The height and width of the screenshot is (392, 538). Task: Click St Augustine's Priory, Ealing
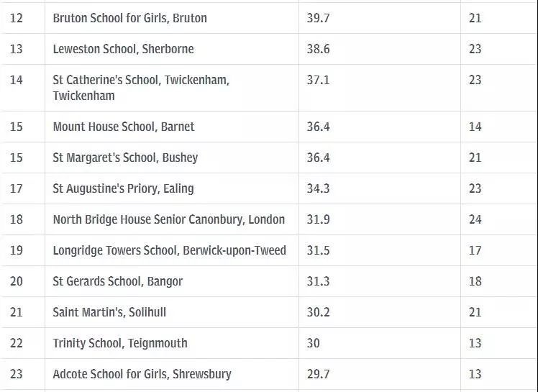click(123, 188)
